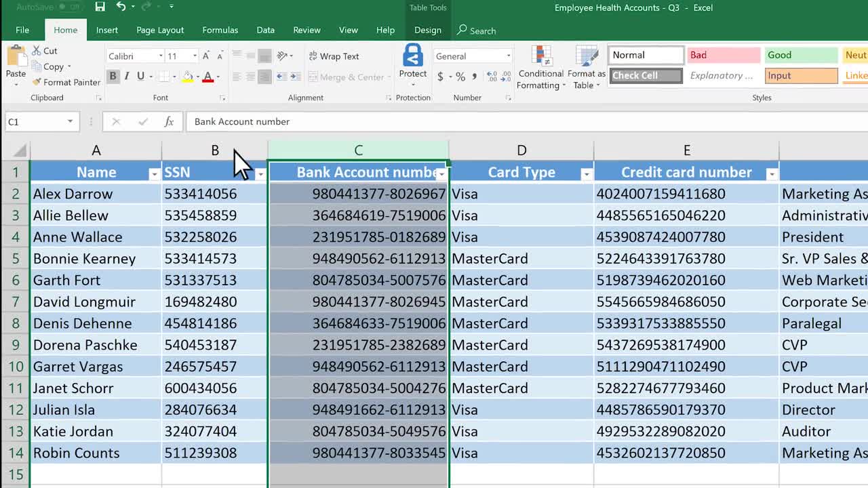Viewport: 868px width, 488px height.
Task: Click the Insert Function fx icon
Action: [169, 122]
